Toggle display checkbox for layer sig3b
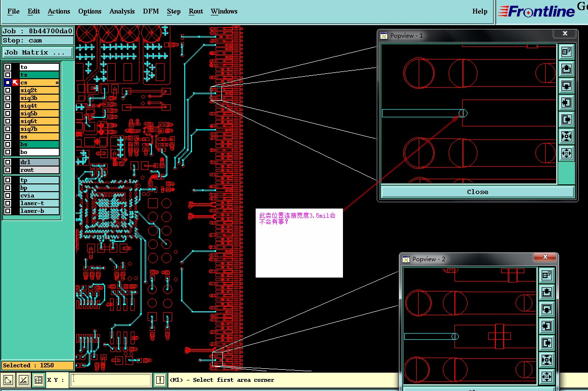588x391 pixels. 7,98
